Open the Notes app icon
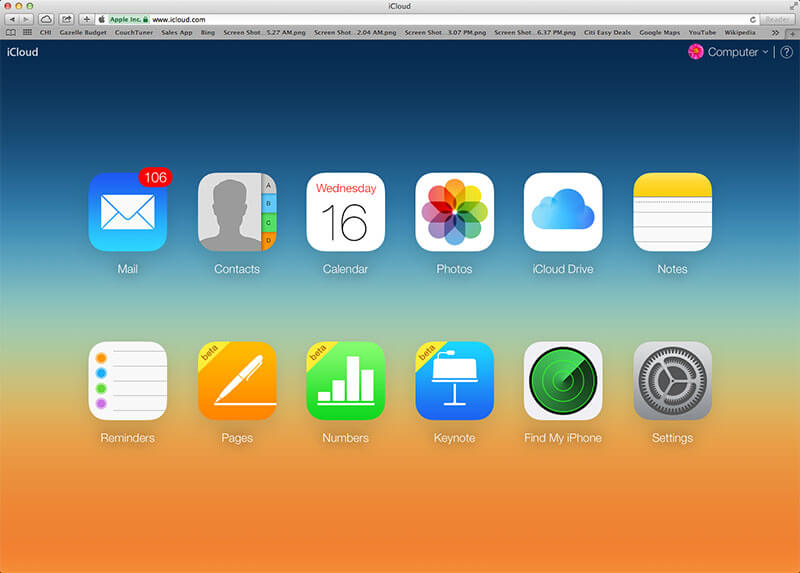 tap(672, 212)
